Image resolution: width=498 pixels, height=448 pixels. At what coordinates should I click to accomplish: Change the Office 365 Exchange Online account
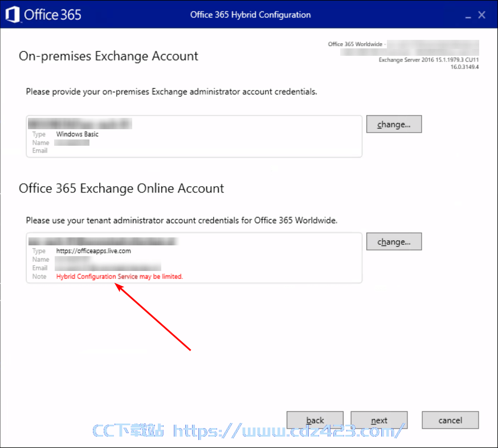(394, 241)
